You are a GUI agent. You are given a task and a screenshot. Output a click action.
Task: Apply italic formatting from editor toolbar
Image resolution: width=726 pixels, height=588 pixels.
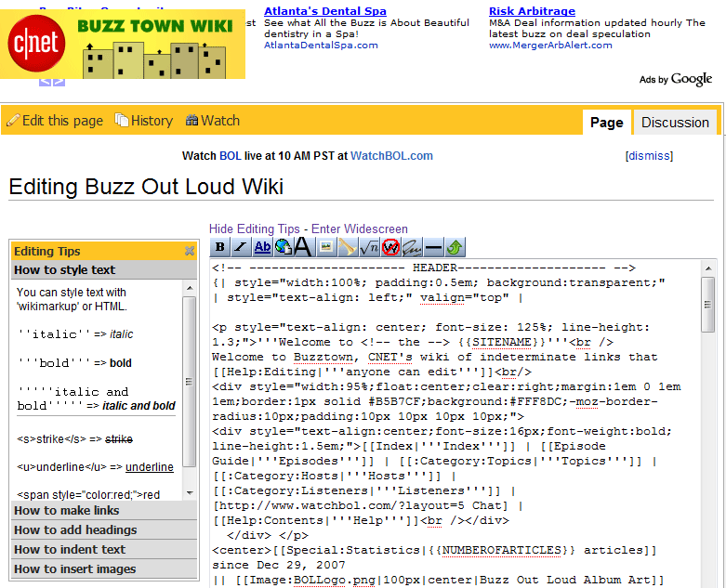click(x=241, y=247)
